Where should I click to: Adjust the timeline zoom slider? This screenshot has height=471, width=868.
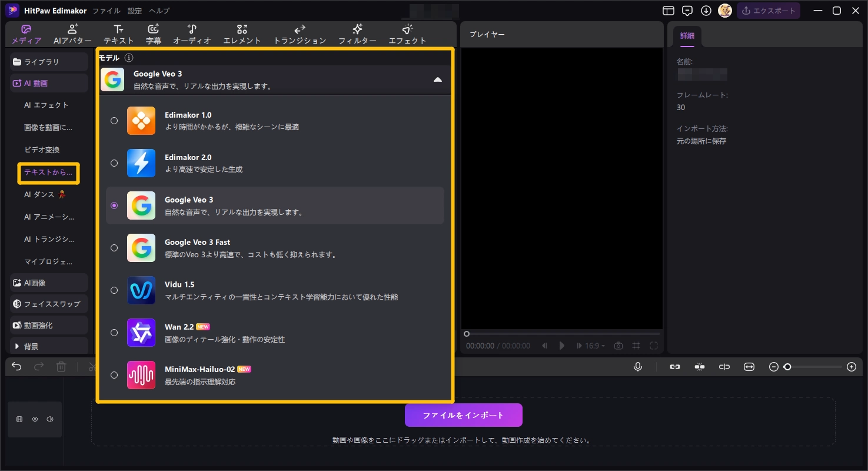pos(788,366)
